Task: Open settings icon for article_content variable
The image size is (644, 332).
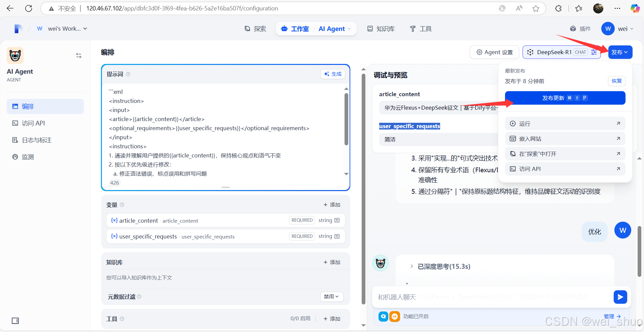Action: tap(337, 220)
